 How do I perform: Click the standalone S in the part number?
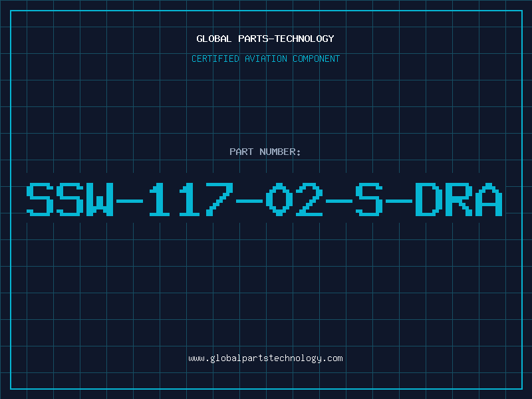tap(369, 199)
